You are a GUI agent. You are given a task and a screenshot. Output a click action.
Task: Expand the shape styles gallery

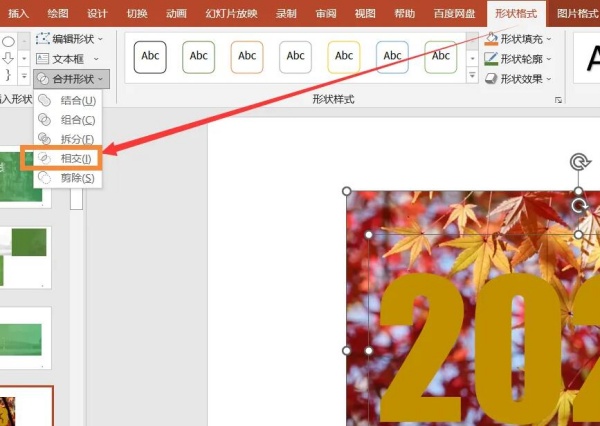tap(472, 75)
